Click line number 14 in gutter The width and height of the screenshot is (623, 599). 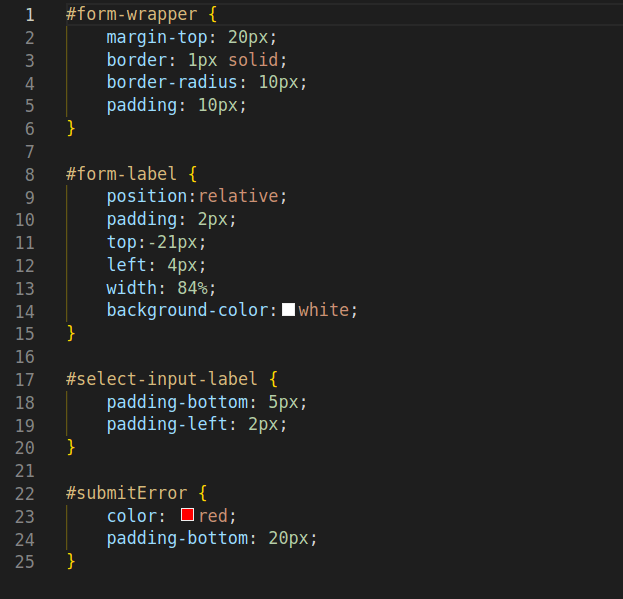tap(25, 311)
